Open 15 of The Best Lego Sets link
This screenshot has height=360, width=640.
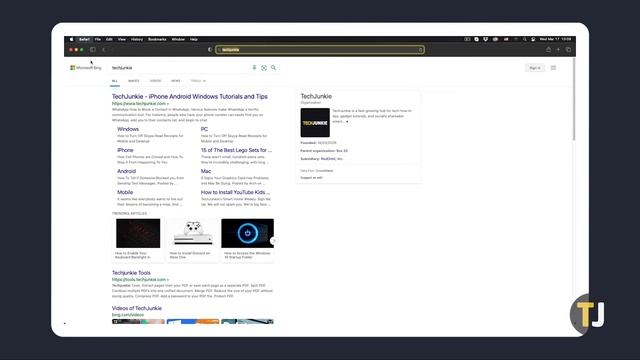click(236, 150)
